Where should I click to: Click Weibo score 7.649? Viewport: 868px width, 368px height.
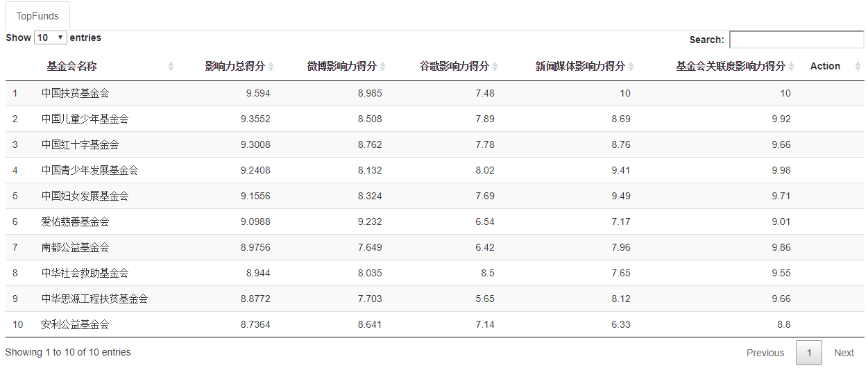point(370,247)
